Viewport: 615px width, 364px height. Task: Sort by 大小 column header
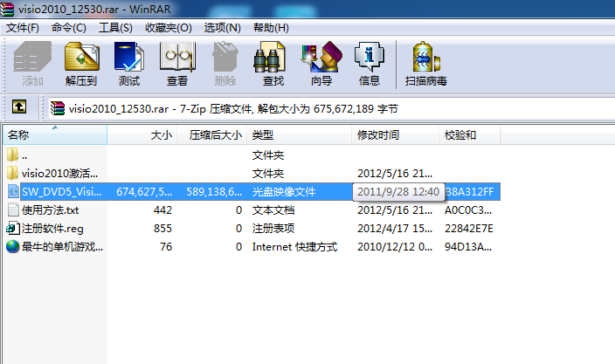tap(142, 135)
